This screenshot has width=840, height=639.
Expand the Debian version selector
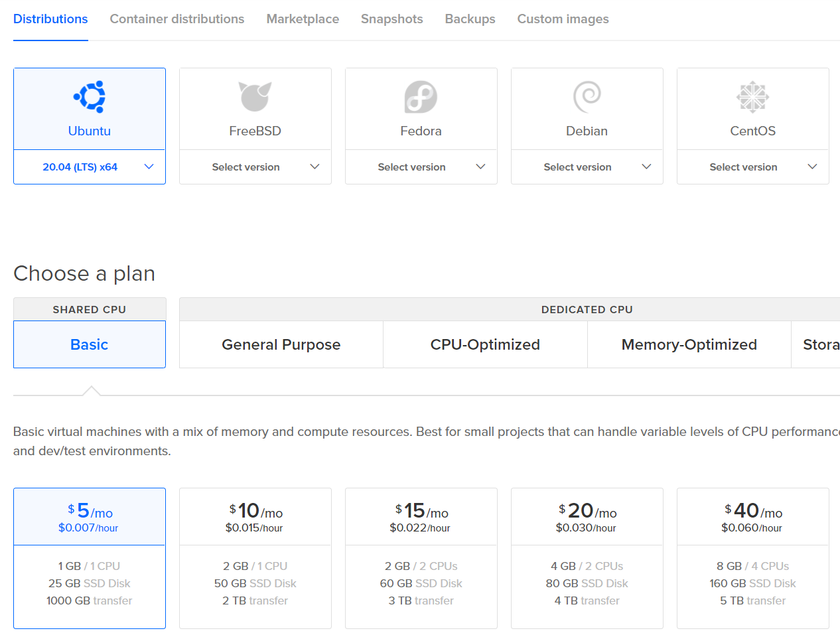pyautogui.click(x=587, y=167)
